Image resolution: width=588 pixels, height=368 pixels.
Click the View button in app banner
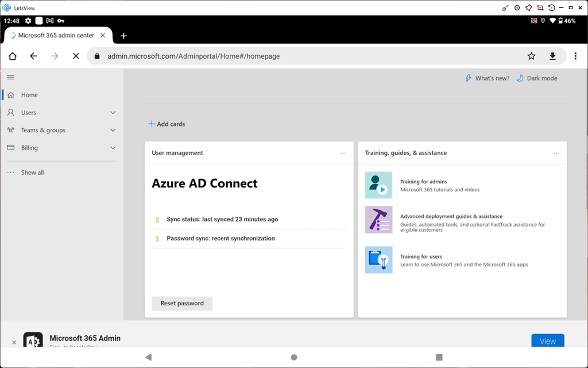coord(547,341)
